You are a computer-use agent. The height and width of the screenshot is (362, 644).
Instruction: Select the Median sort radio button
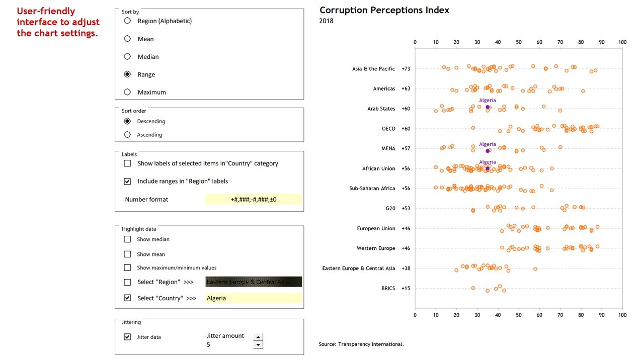point(127,56)
